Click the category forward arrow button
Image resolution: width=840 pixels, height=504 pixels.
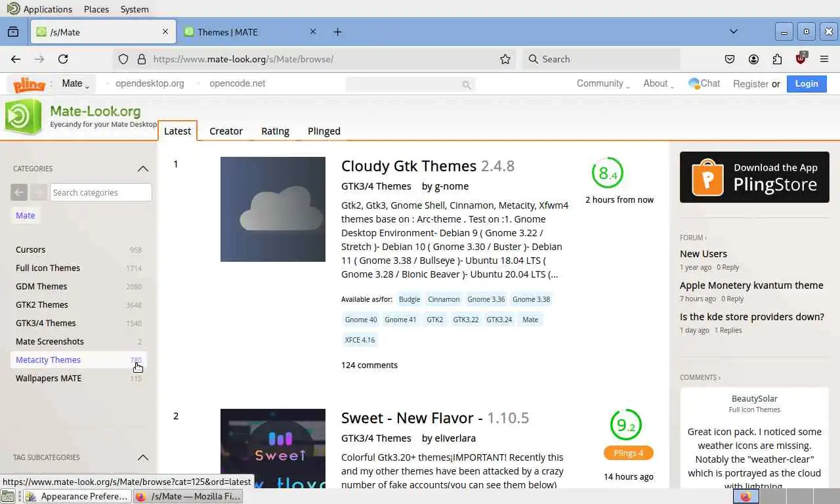pos(39,192)
